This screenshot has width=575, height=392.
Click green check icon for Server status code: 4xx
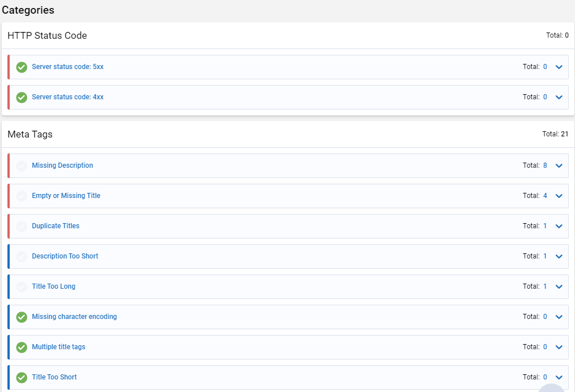(x=22, y=98)
